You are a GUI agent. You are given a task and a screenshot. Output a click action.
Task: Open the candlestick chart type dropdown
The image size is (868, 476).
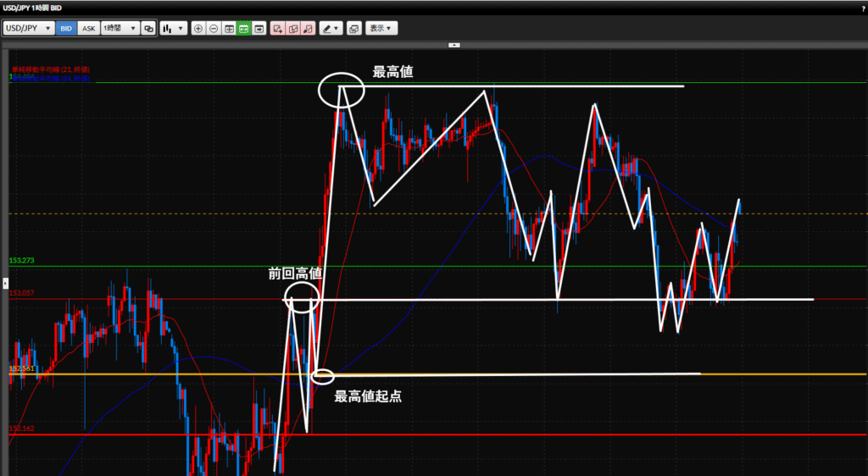tap(173, 28)
